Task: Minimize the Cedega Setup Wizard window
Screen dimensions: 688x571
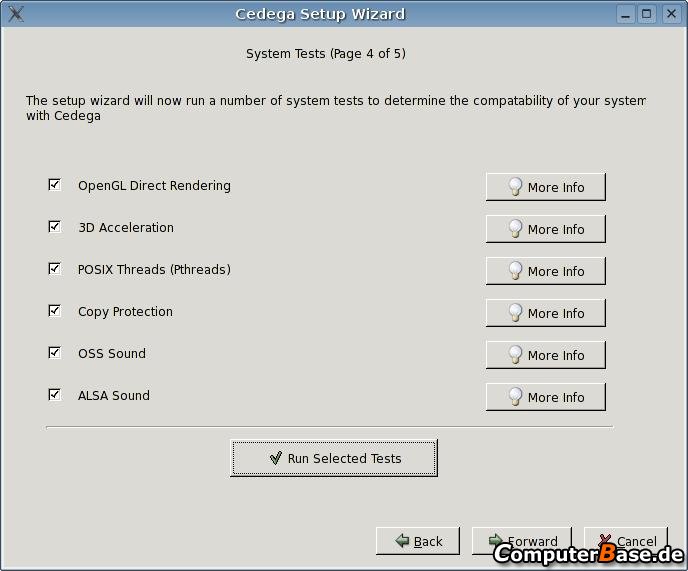Action: (x=625, y=14)
